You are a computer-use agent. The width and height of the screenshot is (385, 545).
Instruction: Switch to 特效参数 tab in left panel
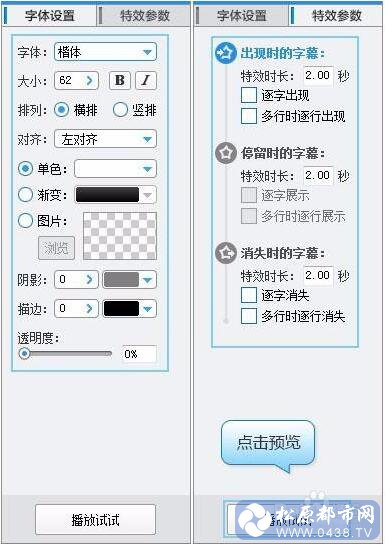click(145, 16)
